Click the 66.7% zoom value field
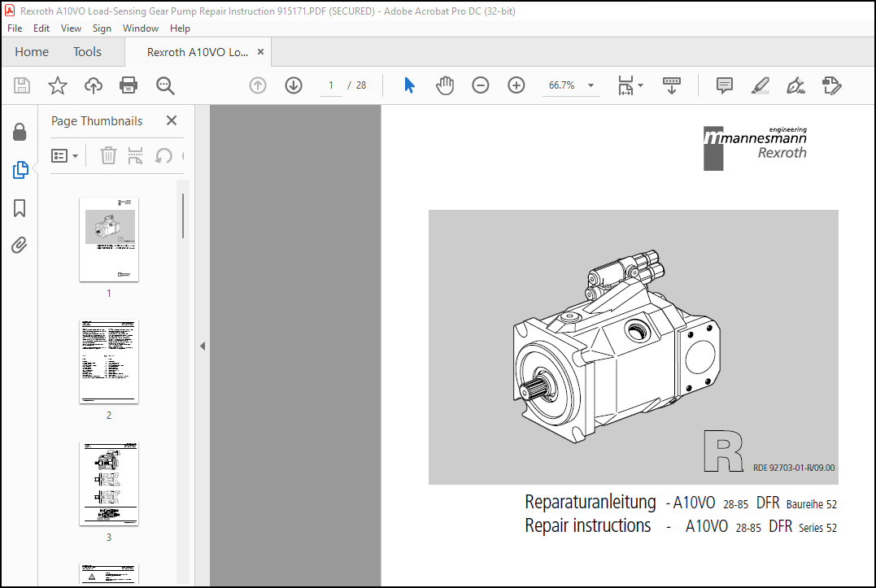 pos(562,85)
